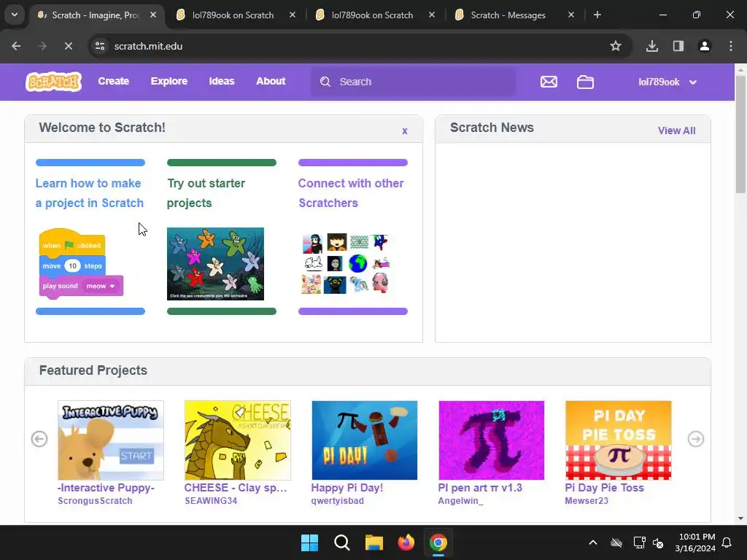
Task: Open the Ideas menu item
Action: click(222, 82)
